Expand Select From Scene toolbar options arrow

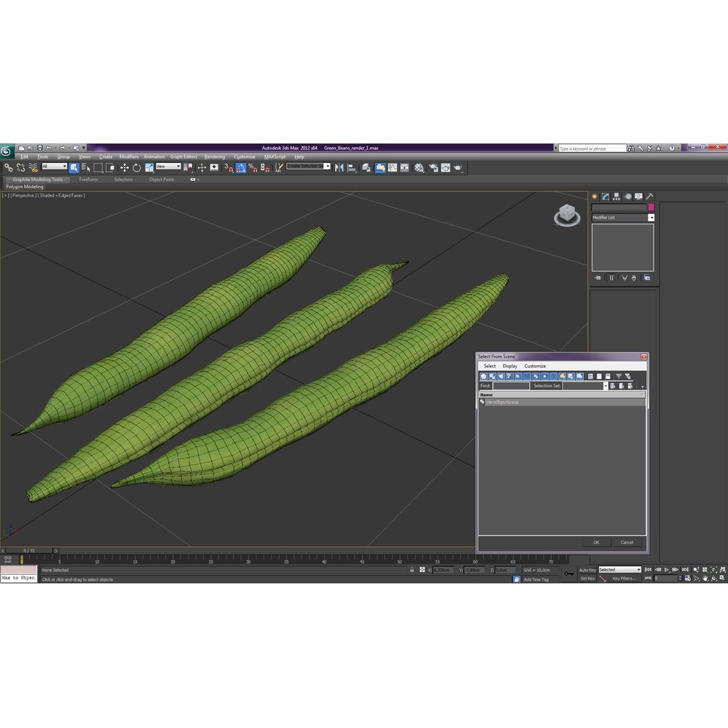click(642, 386)
